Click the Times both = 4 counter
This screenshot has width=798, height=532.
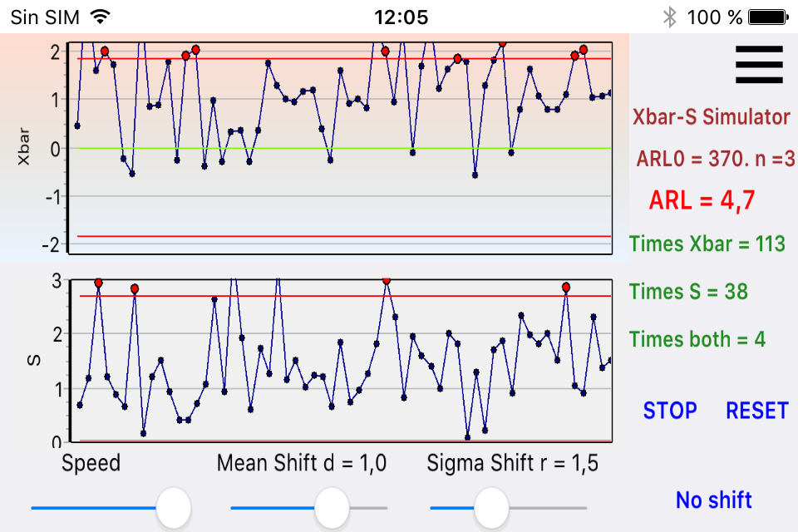(x=697, y=339)
